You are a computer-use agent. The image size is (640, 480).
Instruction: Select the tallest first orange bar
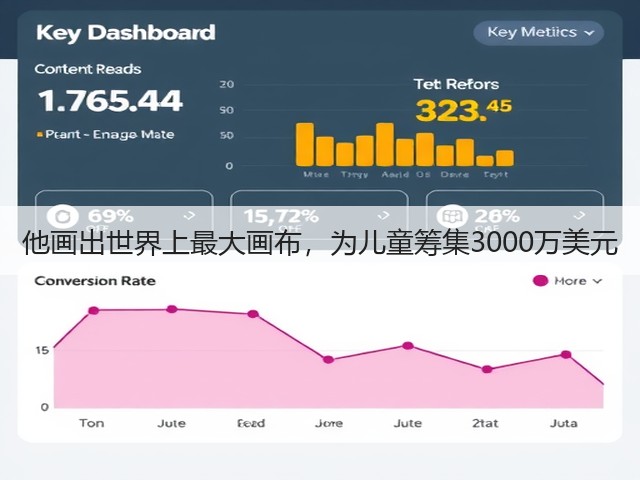click(305, 144)
